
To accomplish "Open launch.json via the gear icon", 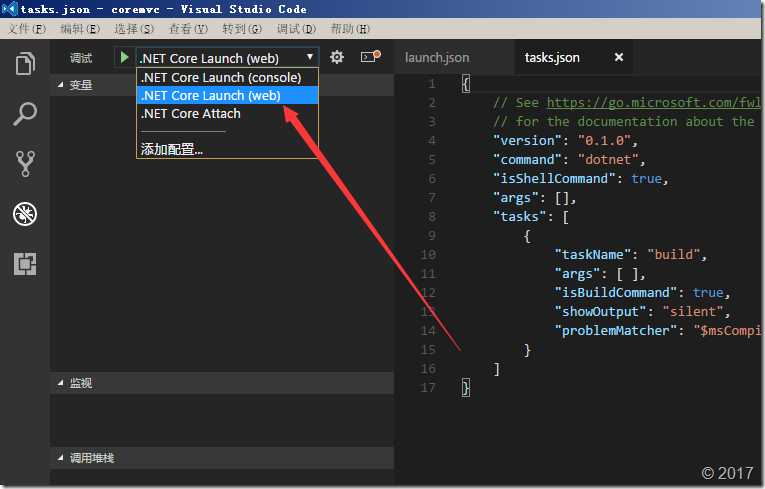I will pos(337,57).
